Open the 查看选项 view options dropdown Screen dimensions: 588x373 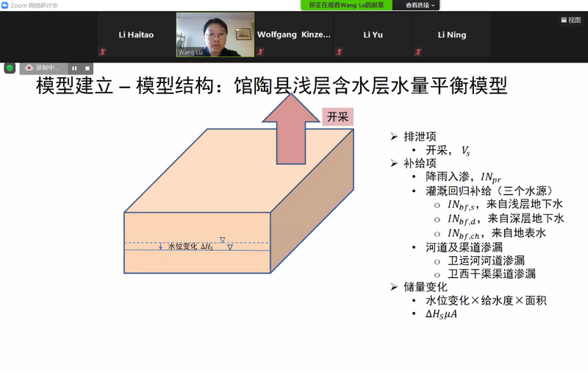(x=420, y=5)
